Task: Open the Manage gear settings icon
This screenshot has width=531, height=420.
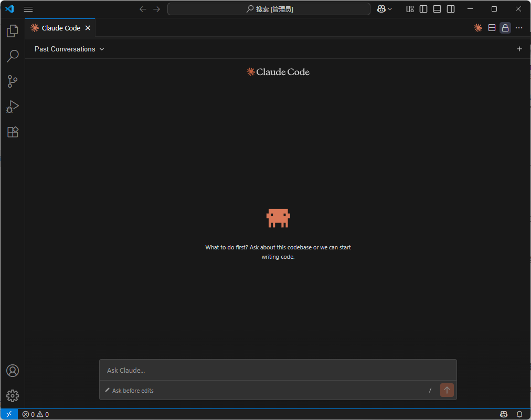Action: click(13, 396)
